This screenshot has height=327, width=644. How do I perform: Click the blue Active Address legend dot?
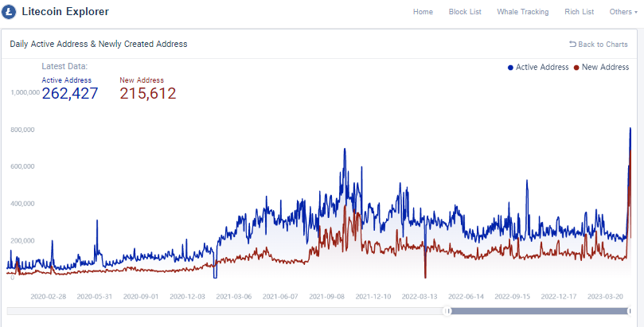pyautogui.click(x=510, y=68)
